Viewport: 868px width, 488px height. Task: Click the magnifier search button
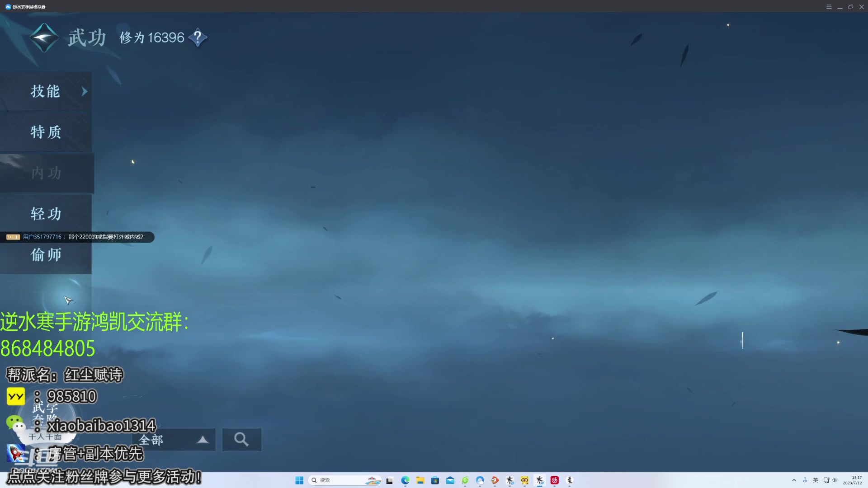click(x=241, y=440)
